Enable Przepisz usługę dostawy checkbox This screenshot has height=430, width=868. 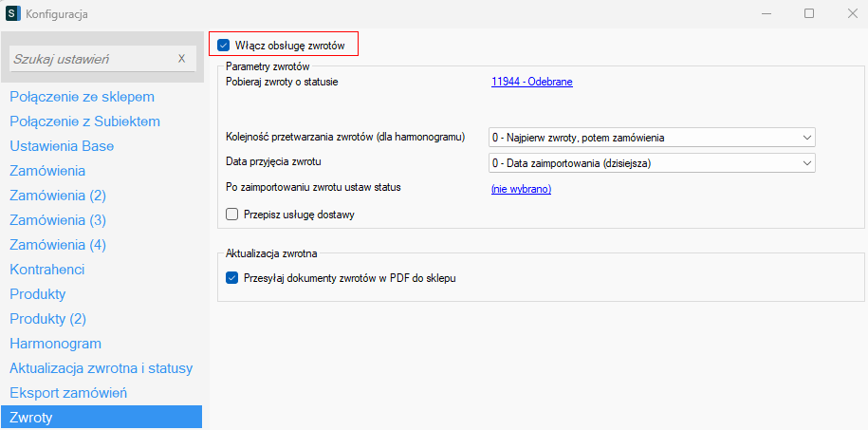click(x=232, y=215)
